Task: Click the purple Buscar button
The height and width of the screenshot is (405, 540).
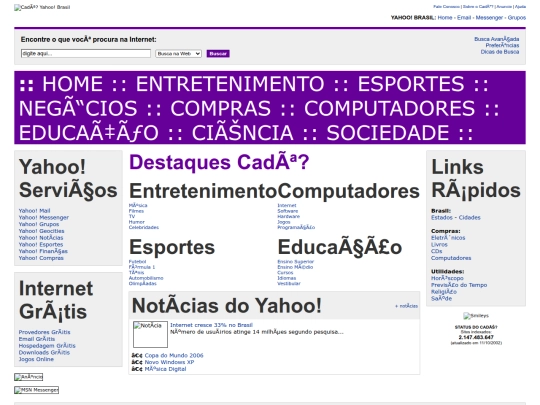Action: coord(218,54)
